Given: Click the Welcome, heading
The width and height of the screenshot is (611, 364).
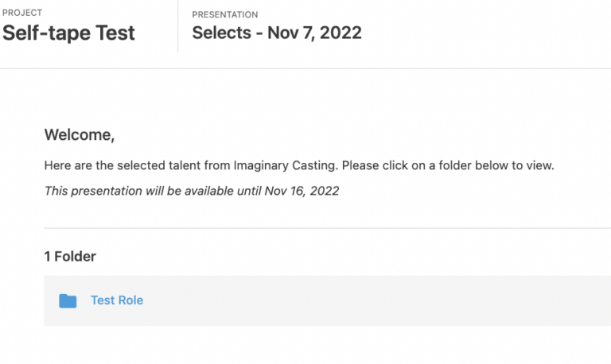Looking at the screenshot, I should tap(80, 134).
